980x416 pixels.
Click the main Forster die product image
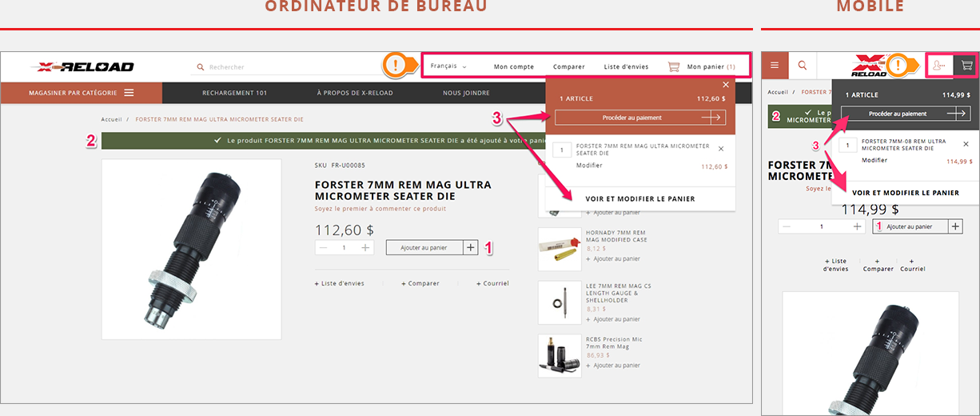tap(191, 249)
